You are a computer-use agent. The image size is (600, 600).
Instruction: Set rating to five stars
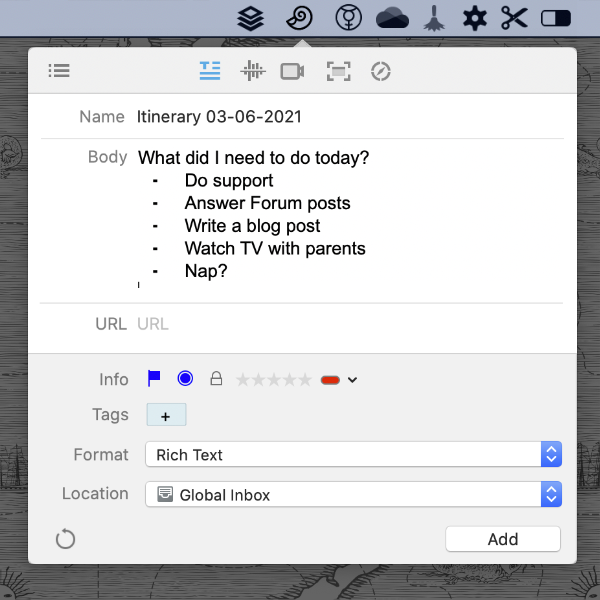click(x=305, y=380)
